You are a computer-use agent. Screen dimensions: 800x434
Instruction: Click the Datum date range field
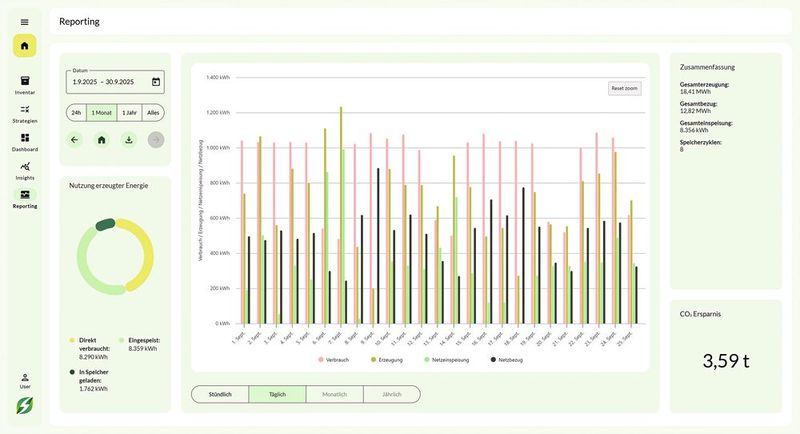115,82
